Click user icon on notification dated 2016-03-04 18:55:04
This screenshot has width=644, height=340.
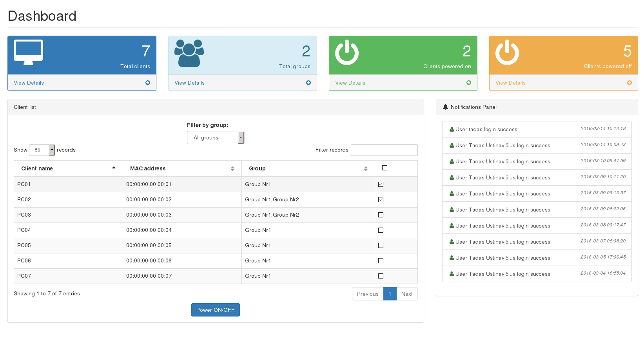452,274
